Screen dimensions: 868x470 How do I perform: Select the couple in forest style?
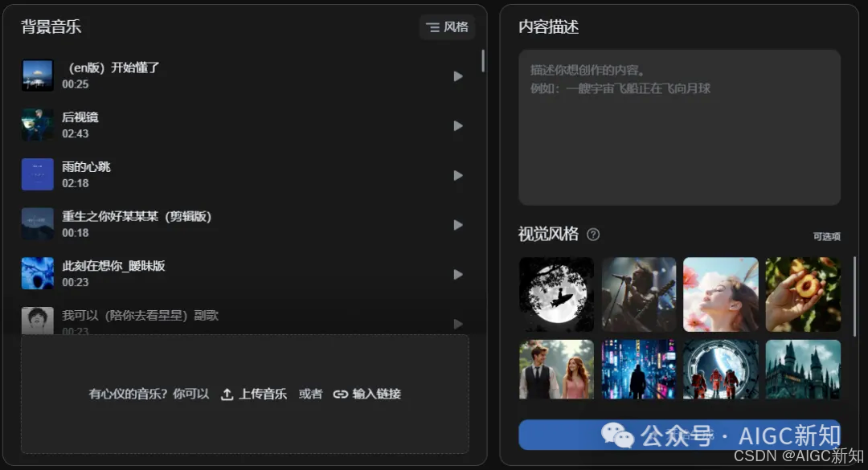coord(556,370)
